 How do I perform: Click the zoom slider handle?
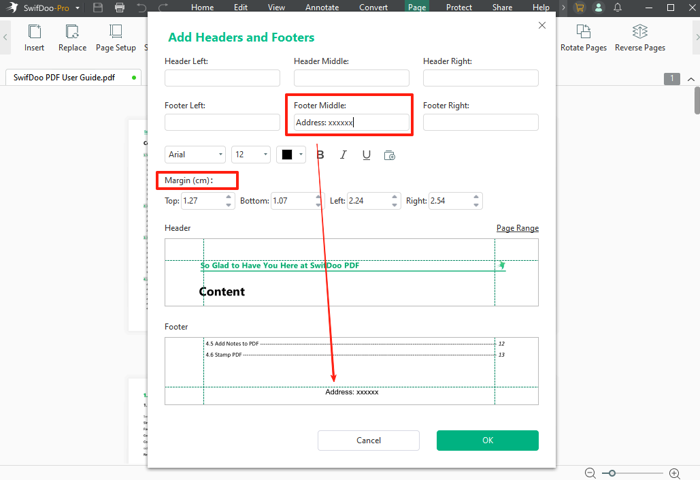tap(612, 473)
